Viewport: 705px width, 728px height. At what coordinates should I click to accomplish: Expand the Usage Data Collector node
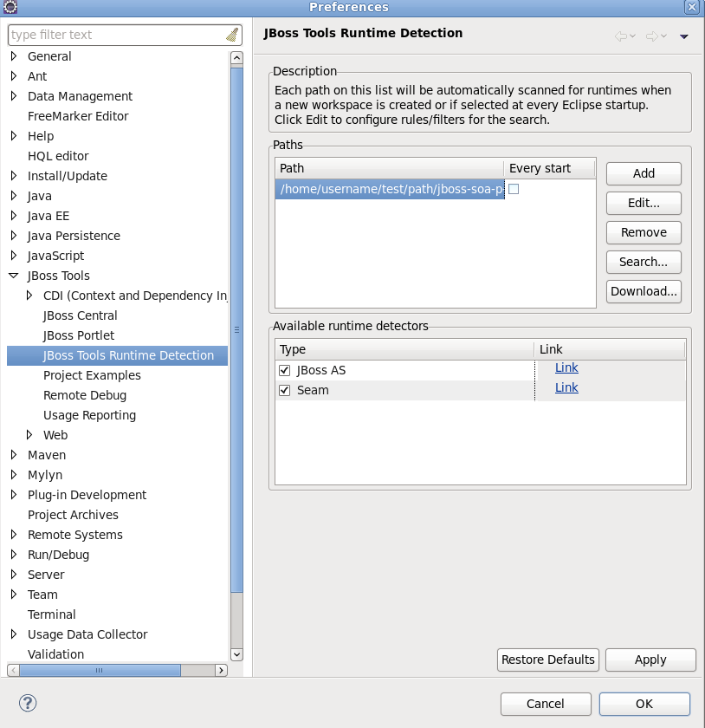click(x=14, y=634)
